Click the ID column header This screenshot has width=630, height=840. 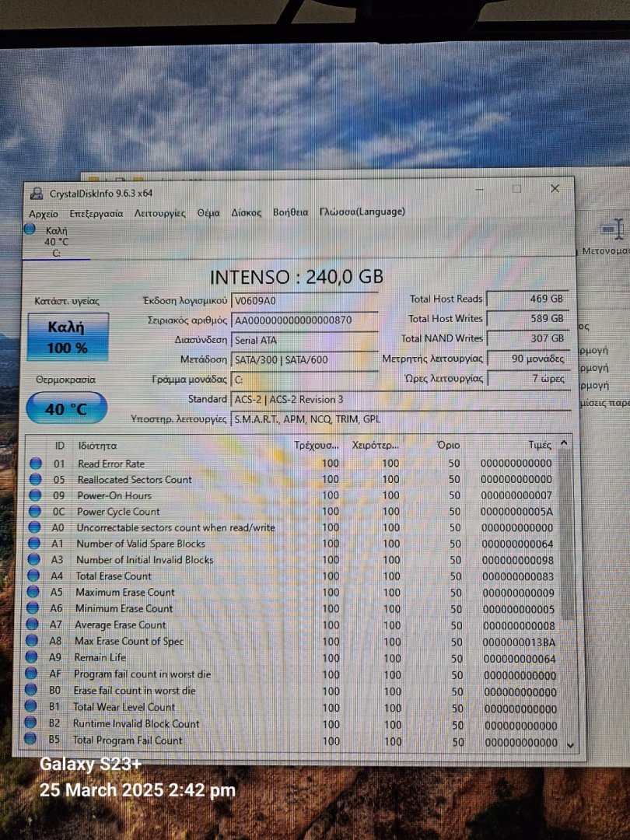(59, 445)
